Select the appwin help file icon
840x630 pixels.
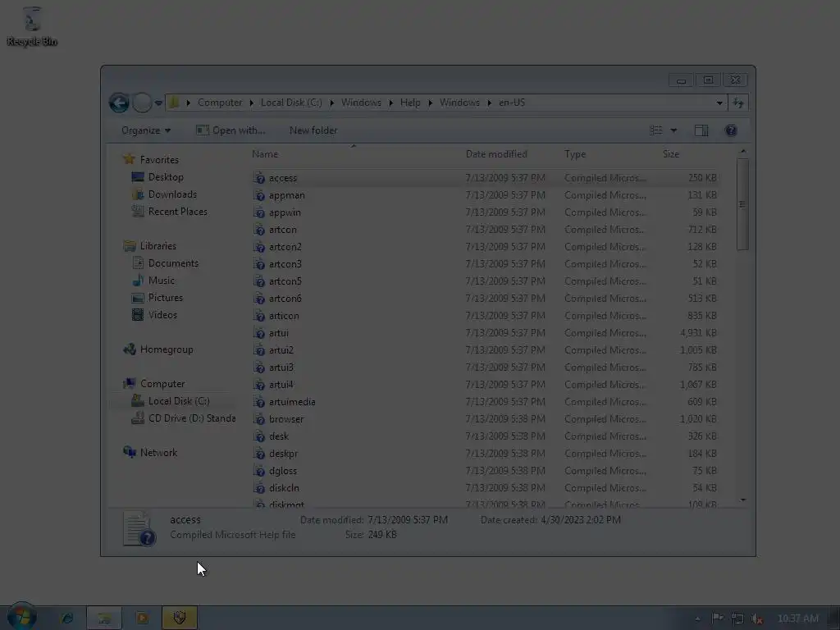coord(259,212)
